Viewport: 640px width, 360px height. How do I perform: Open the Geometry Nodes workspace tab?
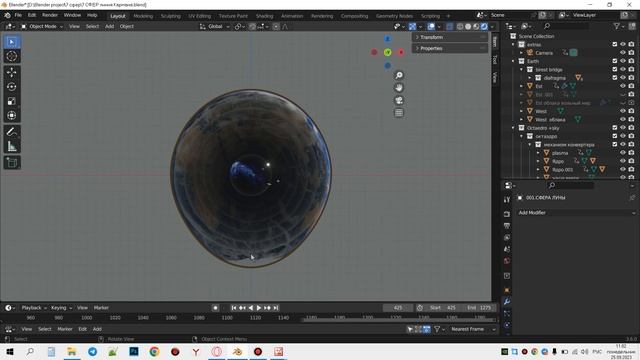[x=394, y=16]
